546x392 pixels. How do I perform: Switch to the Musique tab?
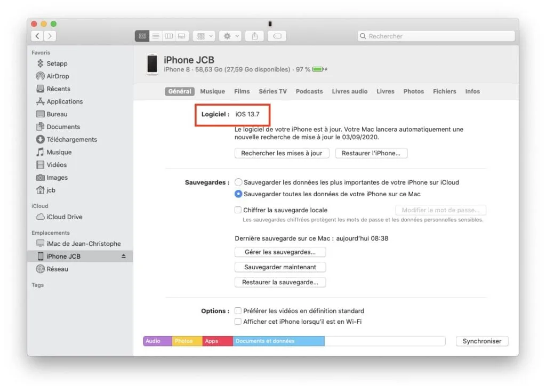[x=212, y=91]
